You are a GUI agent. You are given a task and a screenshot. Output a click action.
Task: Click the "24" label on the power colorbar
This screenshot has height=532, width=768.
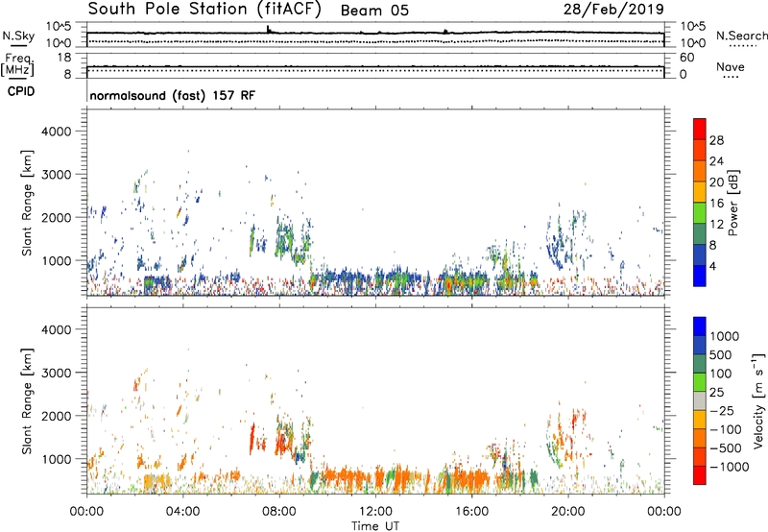[716, 161]
